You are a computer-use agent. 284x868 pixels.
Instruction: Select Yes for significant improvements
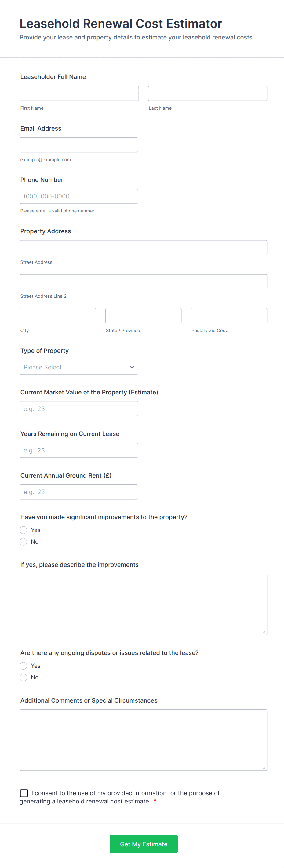point(24,530)
